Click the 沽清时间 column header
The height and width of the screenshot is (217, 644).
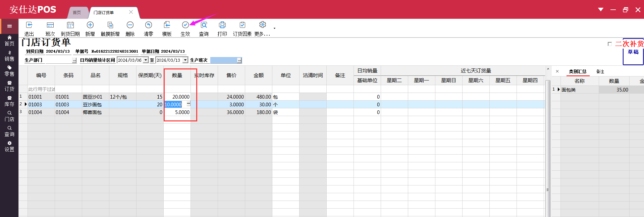coord(313,75)
